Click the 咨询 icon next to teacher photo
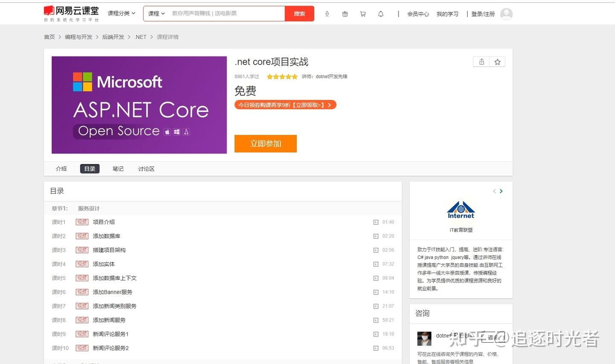 tap(494, 337)
